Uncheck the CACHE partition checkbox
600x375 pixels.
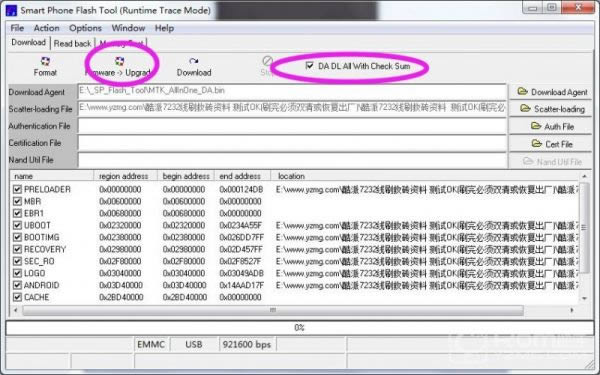pyautogui.click(x=17, y=297)
